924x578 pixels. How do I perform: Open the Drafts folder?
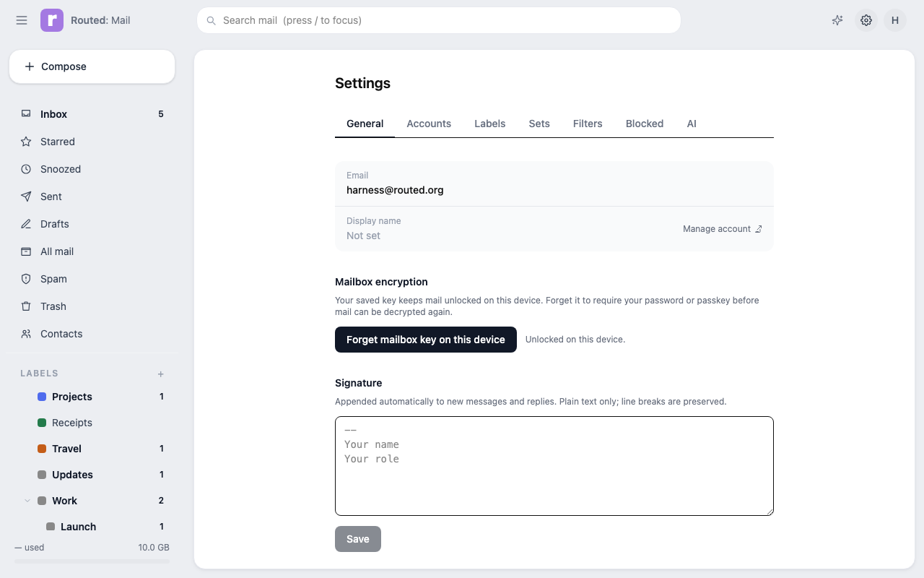(92, 224)
